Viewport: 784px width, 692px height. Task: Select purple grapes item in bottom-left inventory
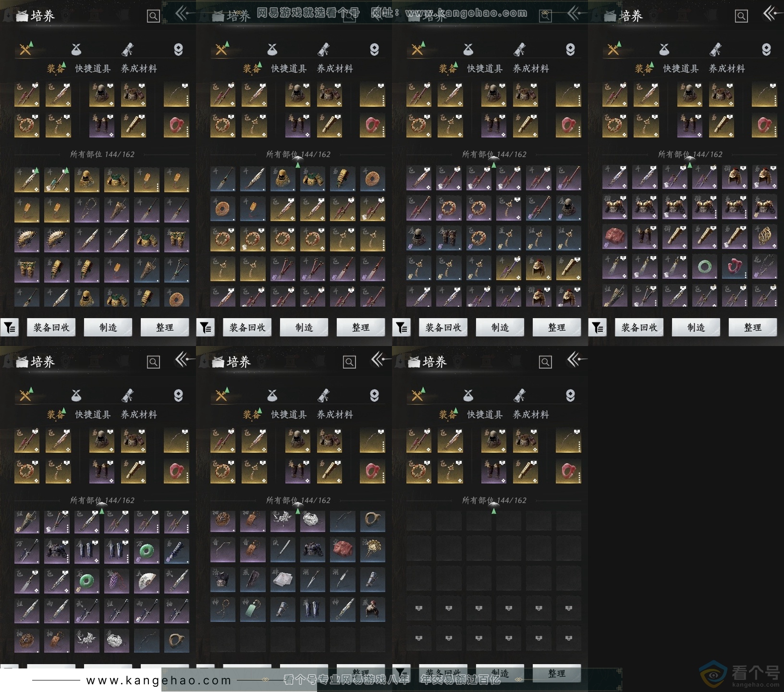(x=117, y=581)
